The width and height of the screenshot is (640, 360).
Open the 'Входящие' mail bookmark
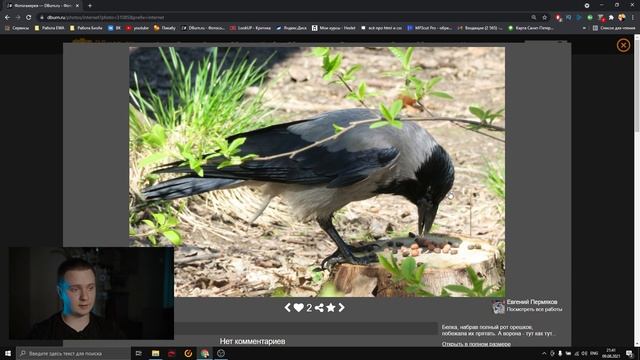coord(480,28)
